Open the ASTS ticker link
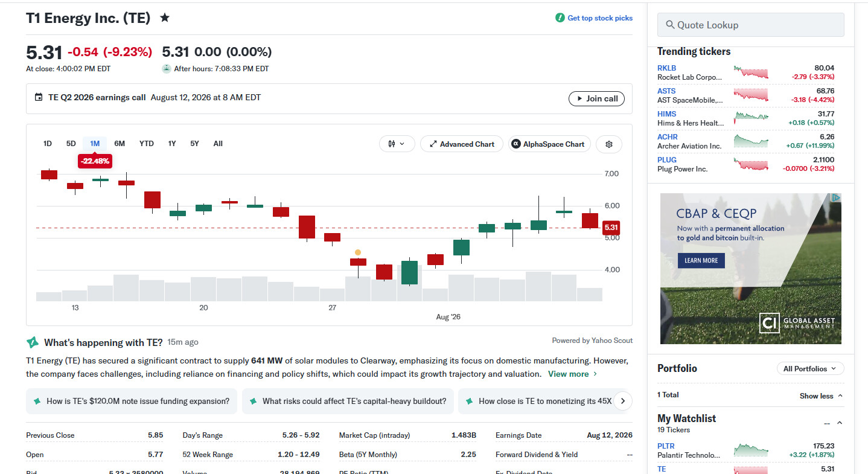Viewport: 868px width, 474px height. [666, 91]
